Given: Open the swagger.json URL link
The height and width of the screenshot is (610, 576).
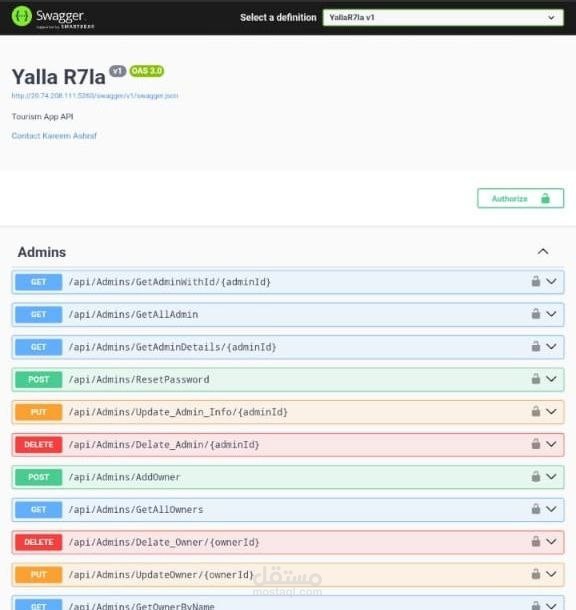Looking at the screenshot, I should [95, 96].
